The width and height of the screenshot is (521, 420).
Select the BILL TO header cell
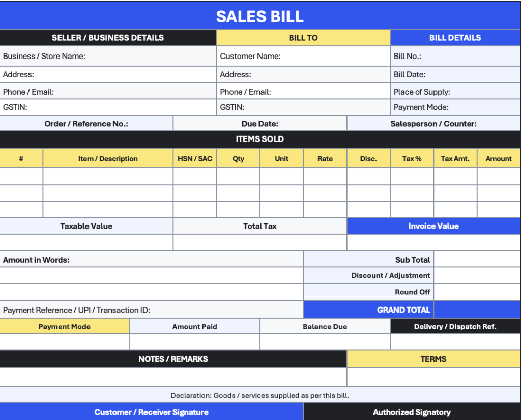(303, 38)
